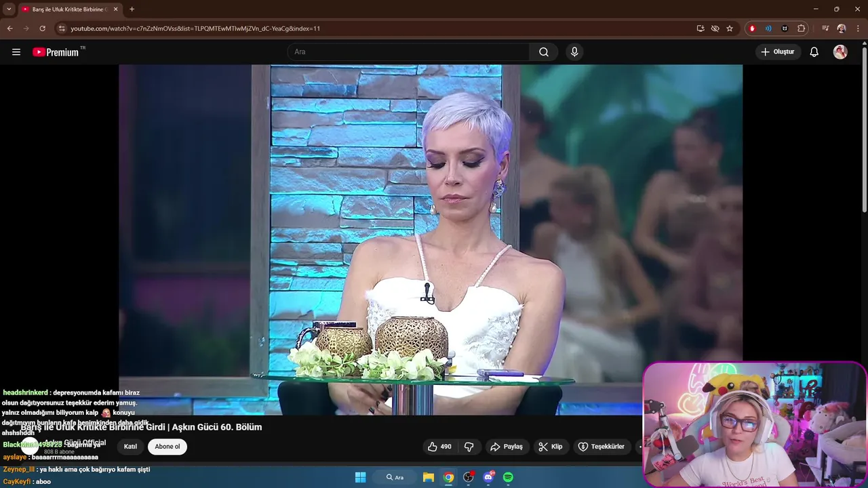This screenshot has width=868, height=488.
Task: Open YouTube notifications bell
Action: tap(814, 52)
